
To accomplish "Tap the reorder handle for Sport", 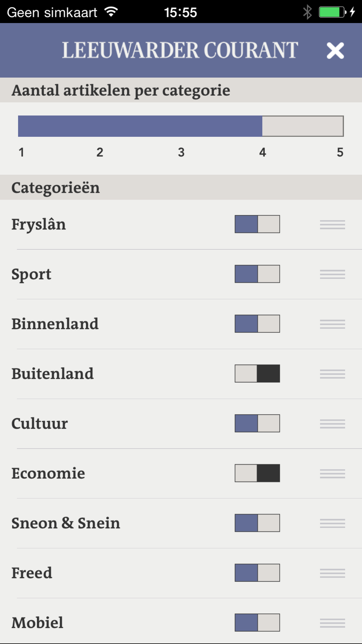I will (332, 274).
